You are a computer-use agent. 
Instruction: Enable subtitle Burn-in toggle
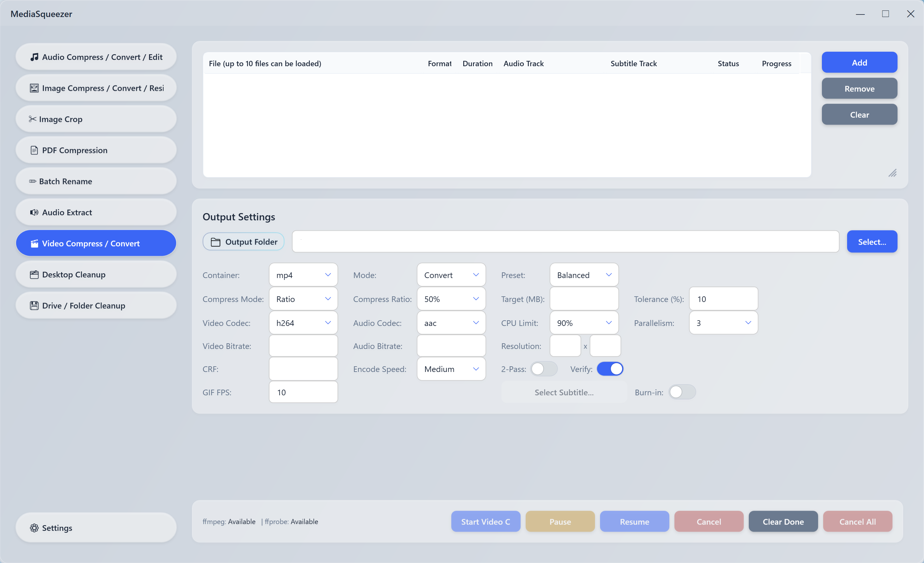(682, 392)
